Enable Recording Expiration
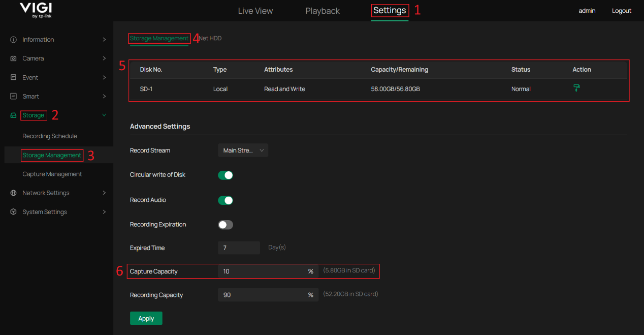The height and width of the screenshot is (335, 644). [x=225, y=224]
